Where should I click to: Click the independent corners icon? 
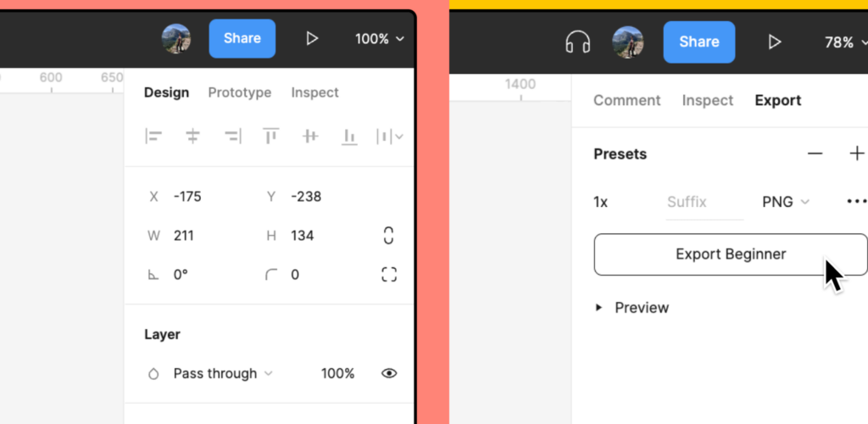click(x=389, y=274)
